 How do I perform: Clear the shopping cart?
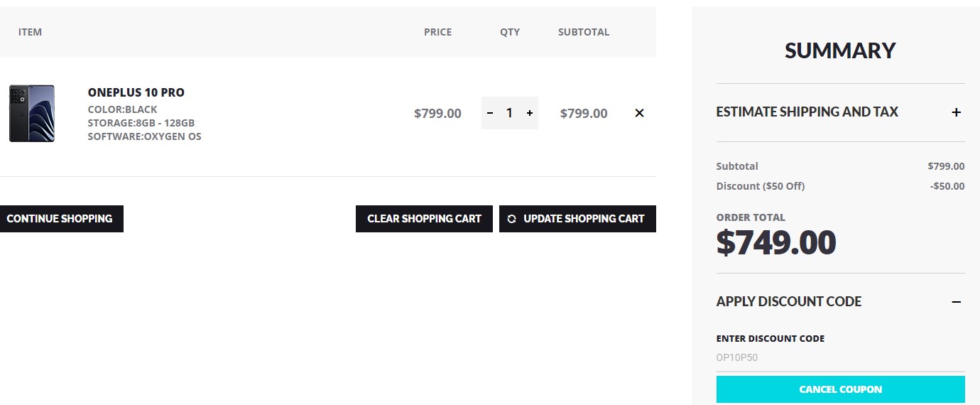click(424, 219)
